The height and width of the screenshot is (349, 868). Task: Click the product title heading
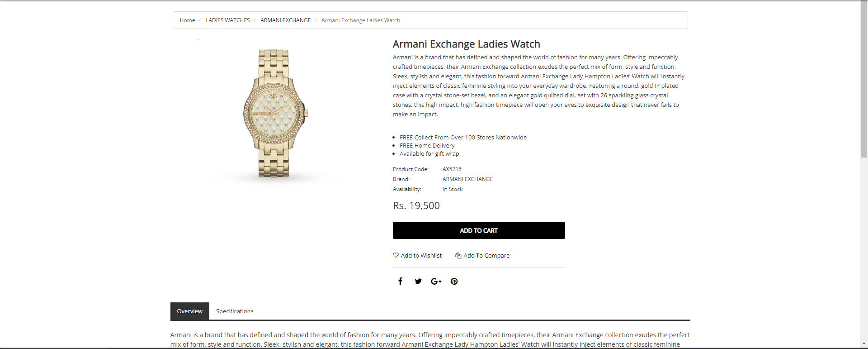click(467, 44)
